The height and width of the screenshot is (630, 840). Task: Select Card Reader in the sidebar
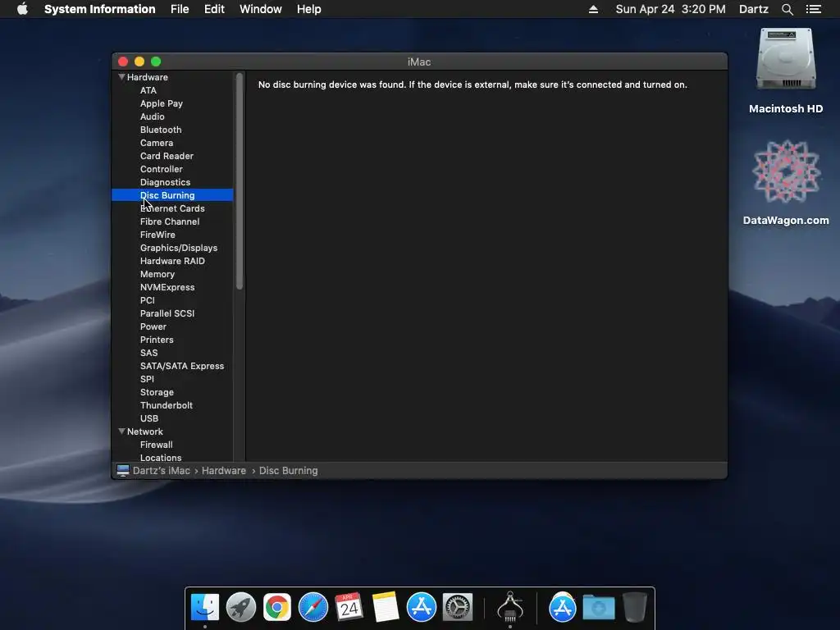point(167,156)
